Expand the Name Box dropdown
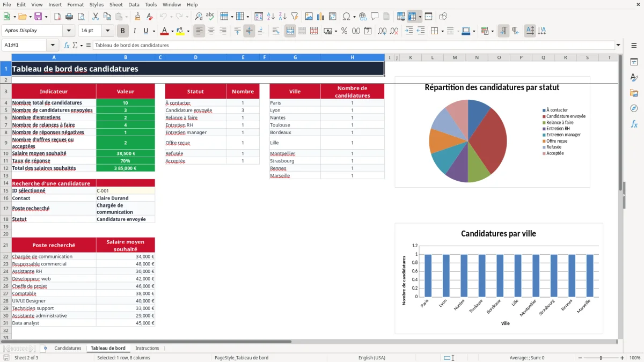 [53, 45]
